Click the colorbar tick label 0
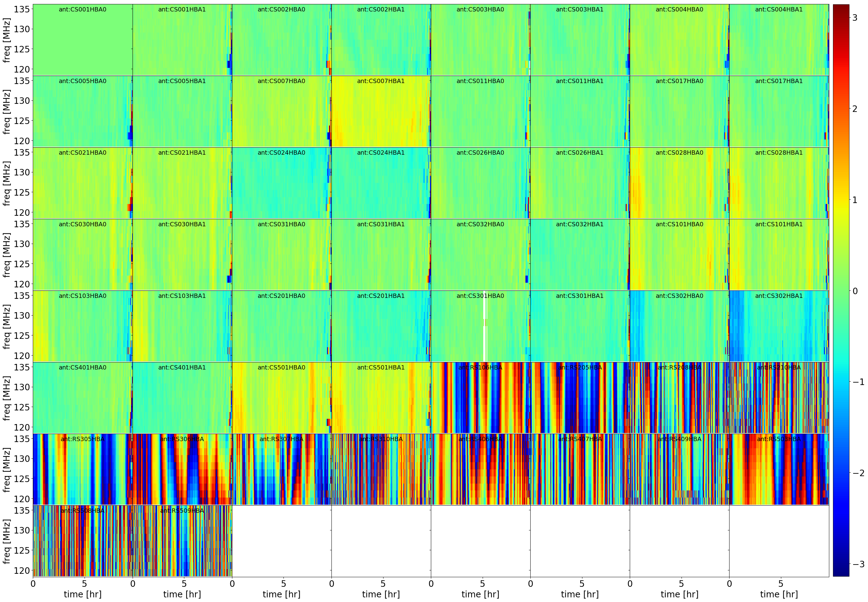The width and height of the screenshot is (868, 602). 855,291
